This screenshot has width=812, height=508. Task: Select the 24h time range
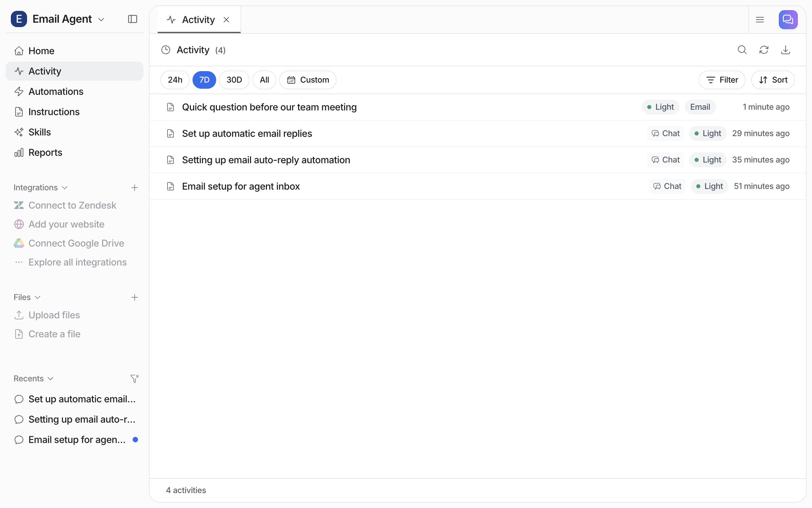175,80
